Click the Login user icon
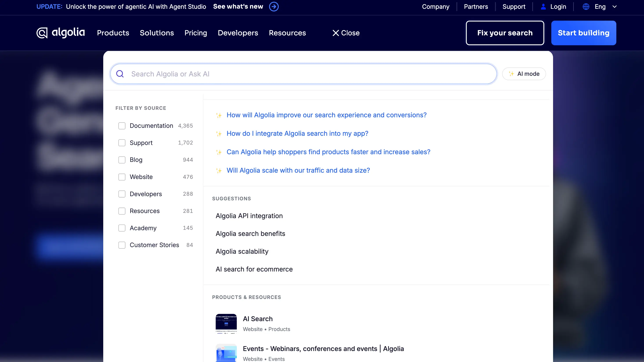The height and width of the screenshot is (362, 644). (543, 7)
